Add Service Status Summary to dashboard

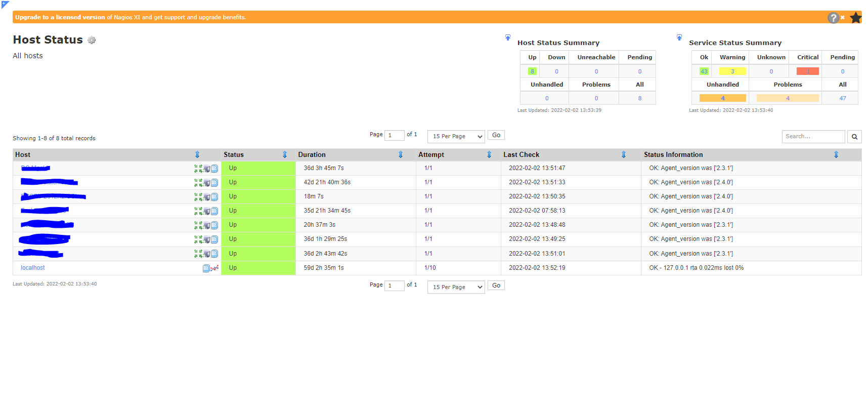(679, 37)
